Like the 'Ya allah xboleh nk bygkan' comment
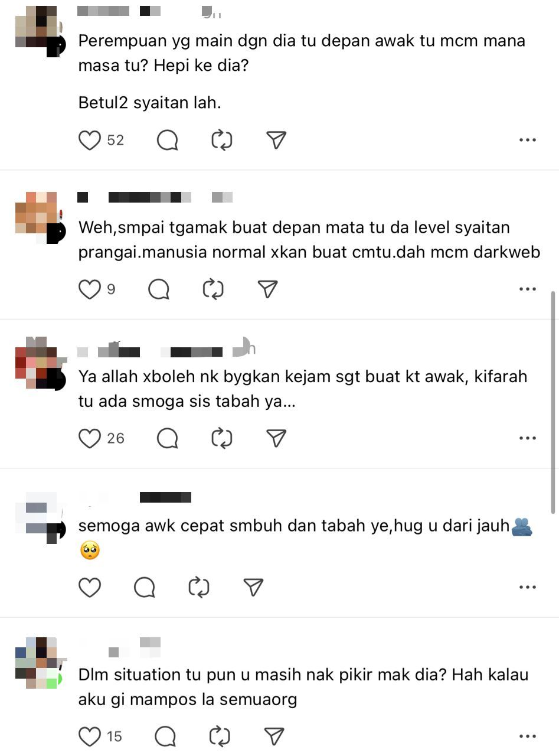The height and width of the screenshot is (756, 559). tap(90, 438)
